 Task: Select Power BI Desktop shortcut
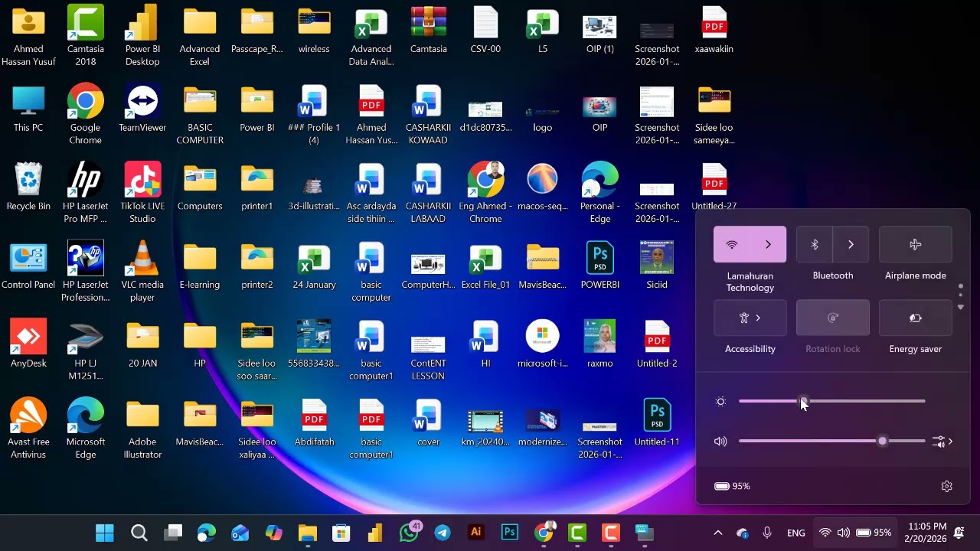click(142, 35)
